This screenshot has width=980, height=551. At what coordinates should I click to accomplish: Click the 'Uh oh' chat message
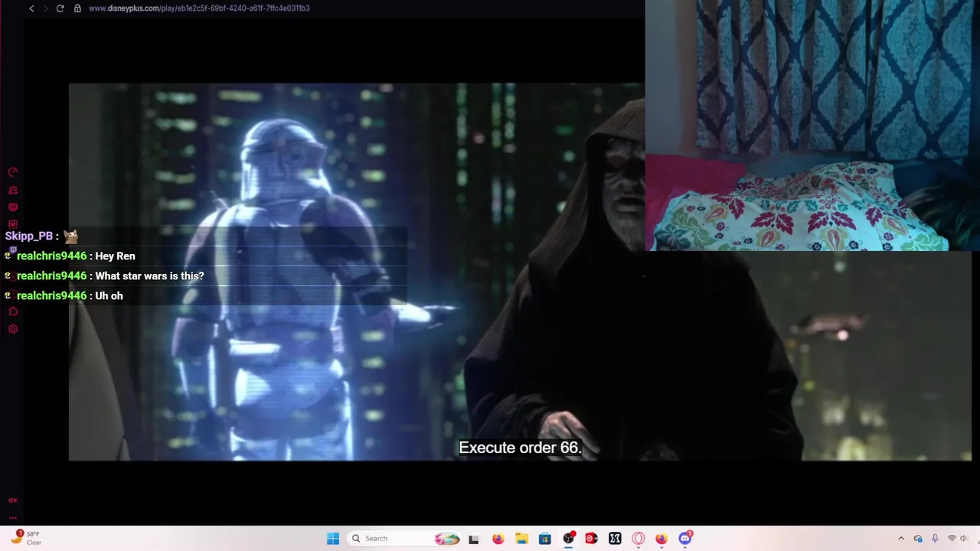coord(109,296)
